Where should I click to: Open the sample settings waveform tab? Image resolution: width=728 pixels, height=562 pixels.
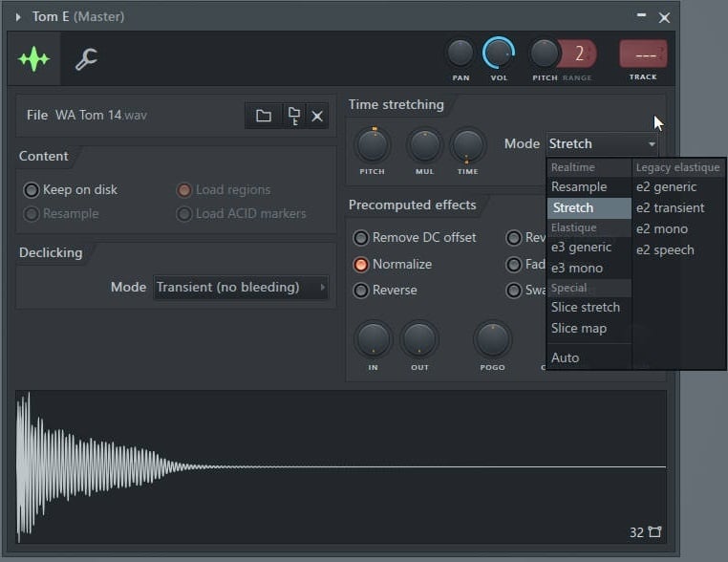point(33,59)
